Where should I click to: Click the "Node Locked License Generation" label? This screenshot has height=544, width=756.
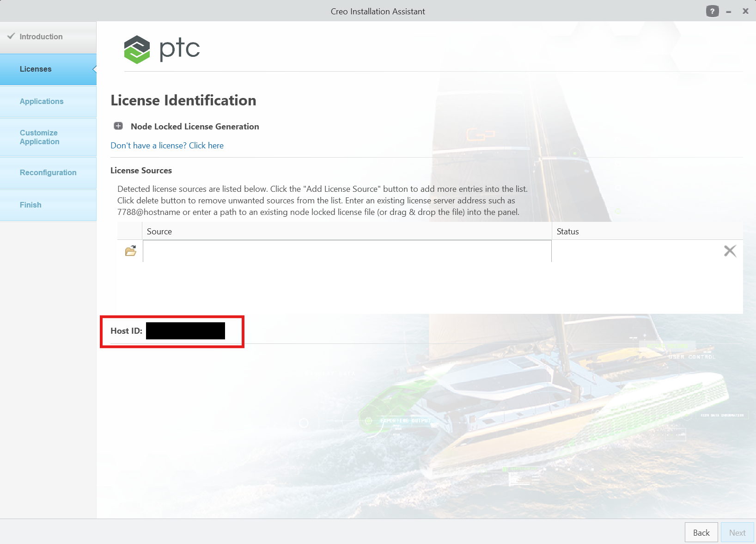click(x=195, y=127)
